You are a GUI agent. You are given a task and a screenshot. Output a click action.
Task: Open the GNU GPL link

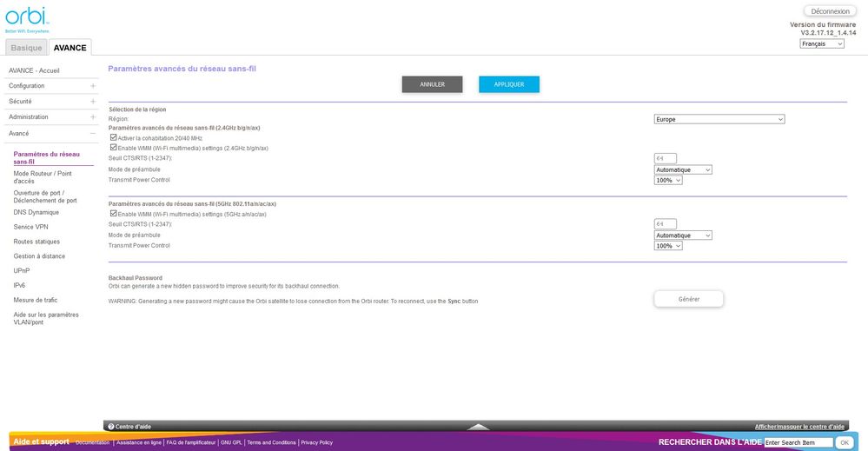(x=231, y=442)
